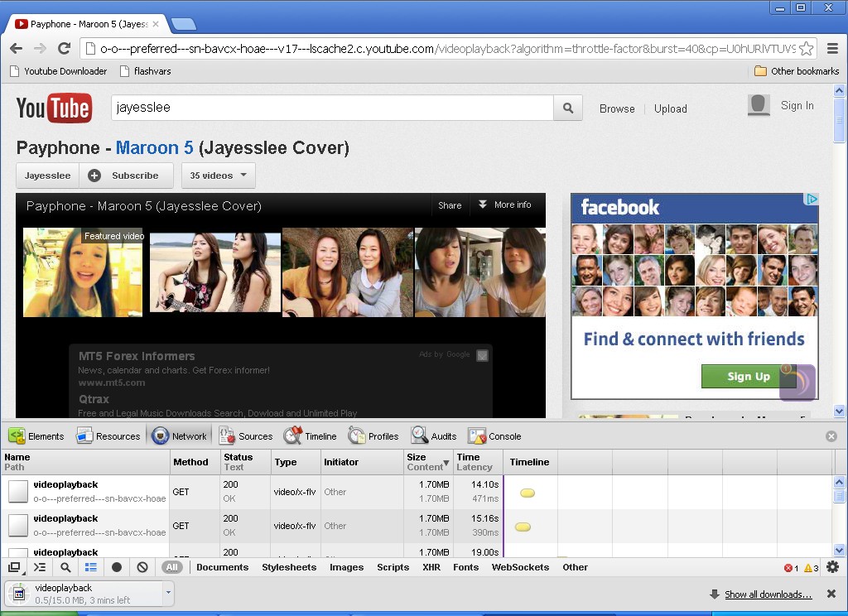Open the Profiles panel

[373, 436]
